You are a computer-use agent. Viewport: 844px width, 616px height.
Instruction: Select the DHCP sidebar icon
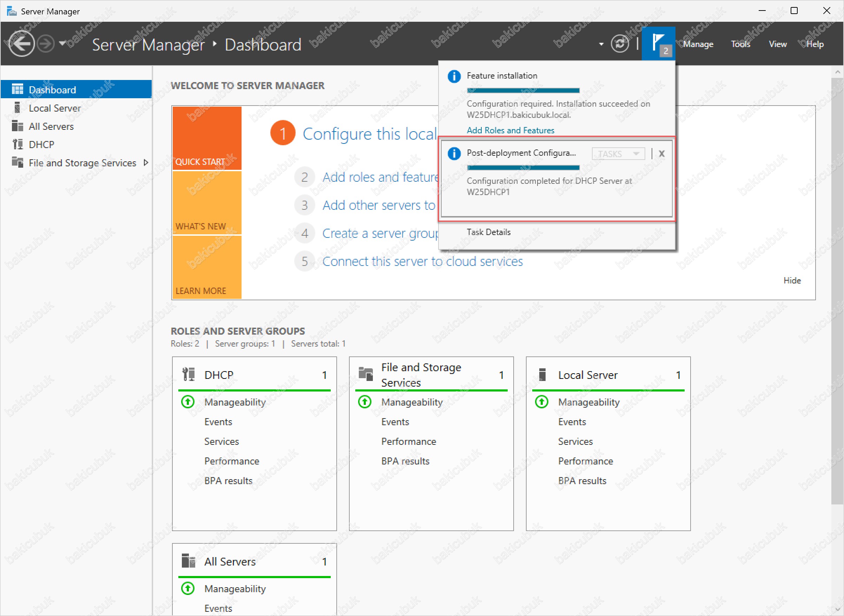point(17,144)
